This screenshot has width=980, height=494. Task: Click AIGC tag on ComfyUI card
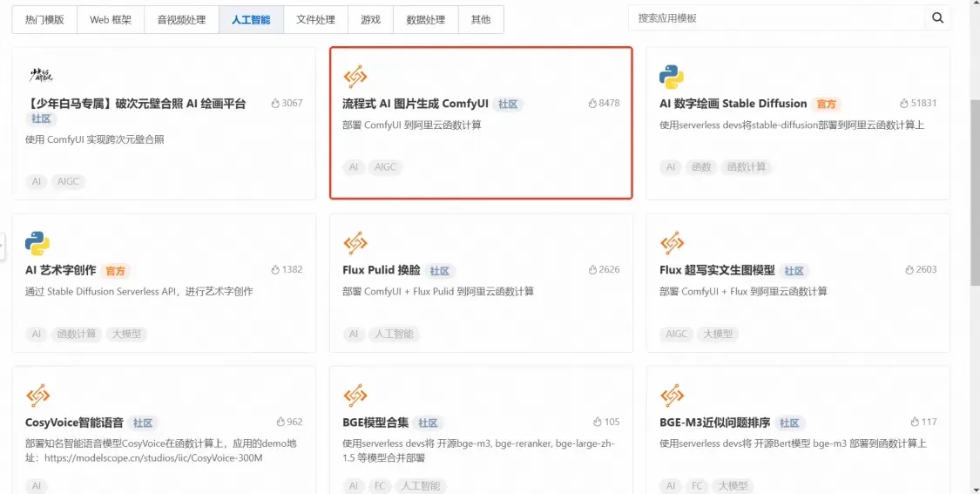385,167
